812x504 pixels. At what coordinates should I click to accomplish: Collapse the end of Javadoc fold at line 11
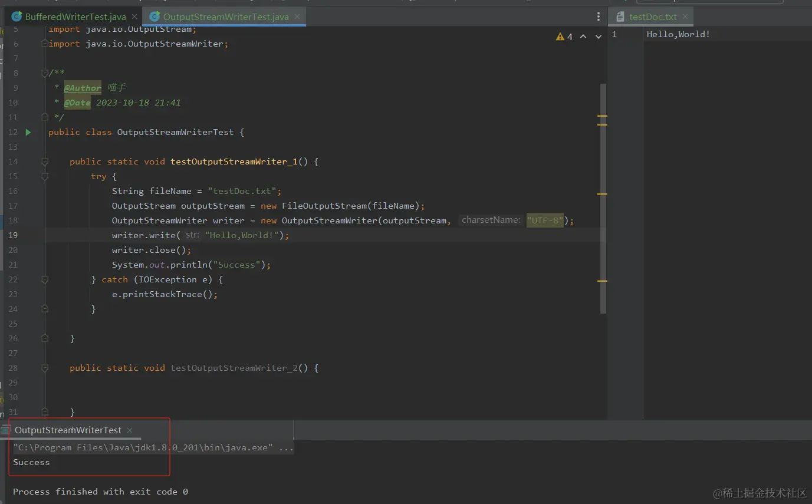pyautogui.click(x=45, y=117)
